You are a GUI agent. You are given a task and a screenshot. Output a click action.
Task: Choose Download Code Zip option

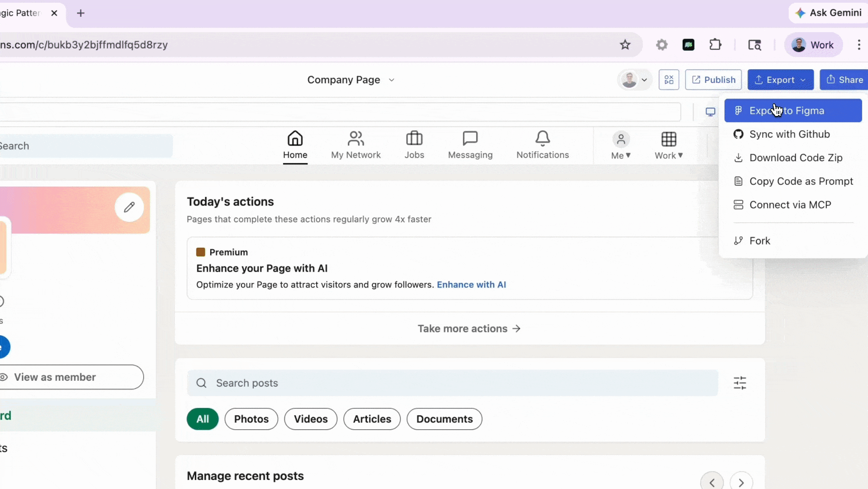[x=796, y=158]
